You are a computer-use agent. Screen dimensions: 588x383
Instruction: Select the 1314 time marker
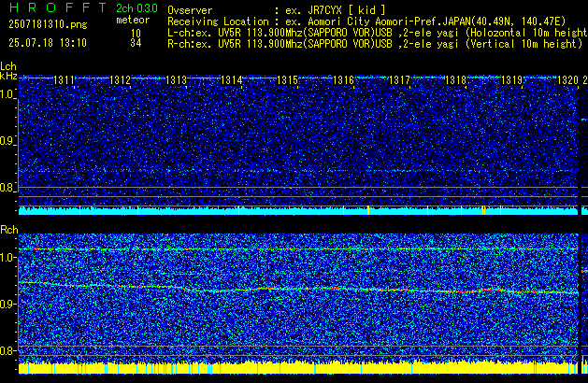coord(232,80)
